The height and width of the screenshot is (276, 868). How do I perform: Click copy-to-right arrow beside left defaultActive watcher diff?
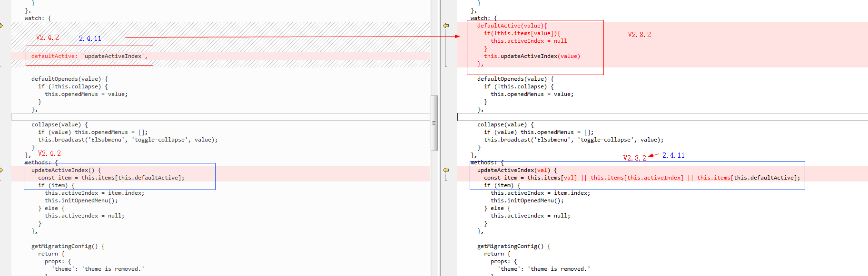(1, 26)
